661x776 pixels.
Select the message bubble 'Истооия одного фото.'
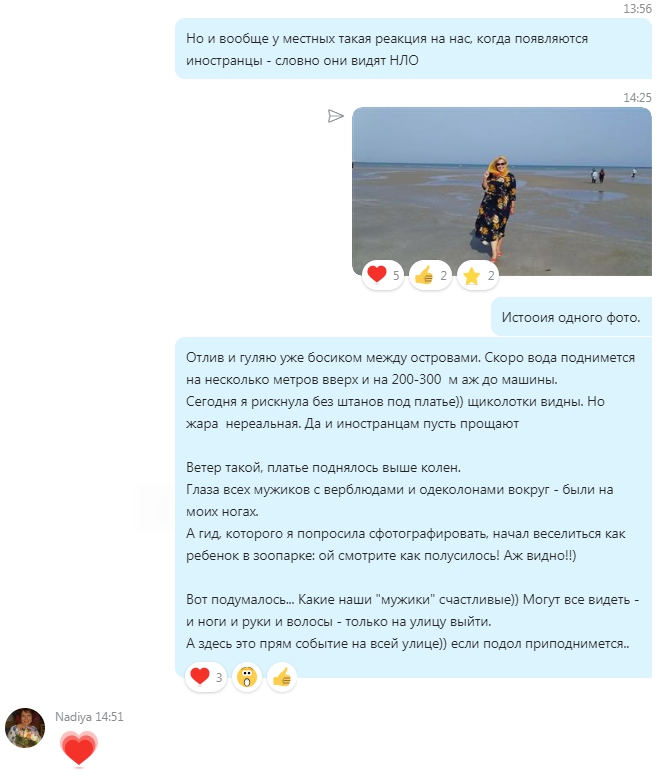(571, 317)
